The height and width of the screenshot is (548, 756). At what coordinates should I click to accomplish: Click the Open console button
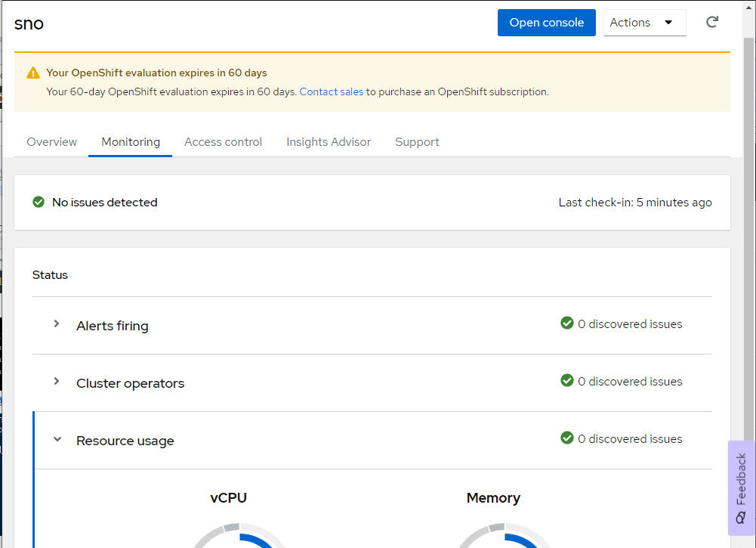(x=546, y=23)
